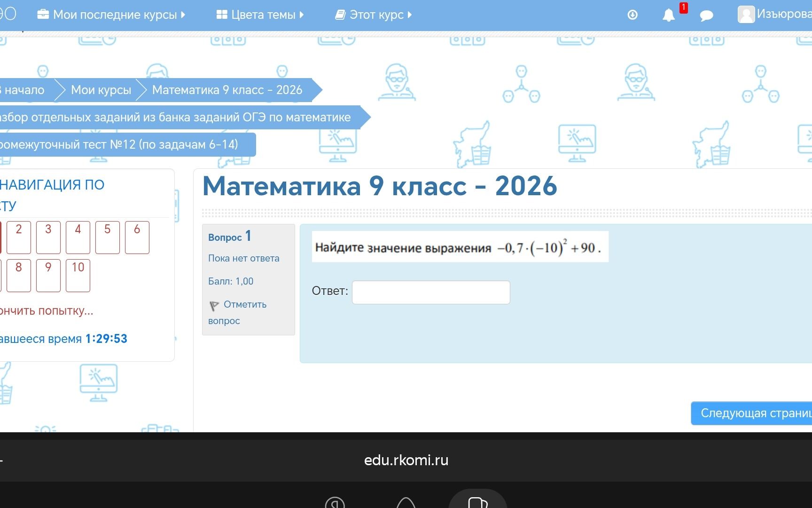Click the briefcase icon for recent courses

click(x=43, y=14)
